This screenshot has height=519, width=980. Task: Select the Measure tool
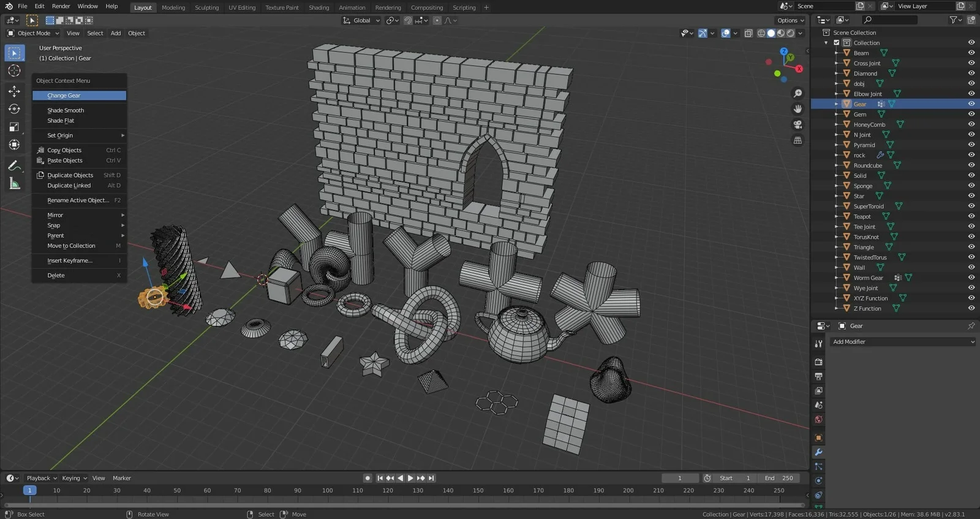pos(14,184)
